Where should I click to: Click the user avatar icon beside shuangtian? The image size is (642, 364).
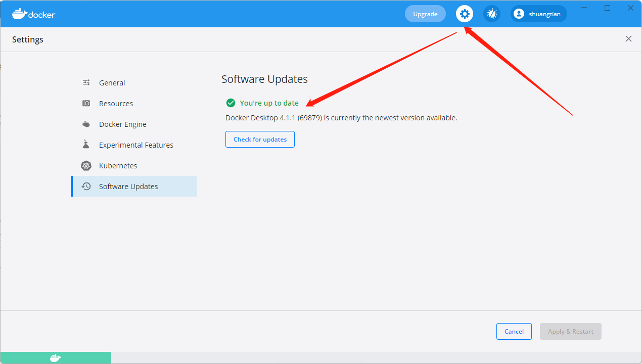pyautogui.click(x=519, y=14)
